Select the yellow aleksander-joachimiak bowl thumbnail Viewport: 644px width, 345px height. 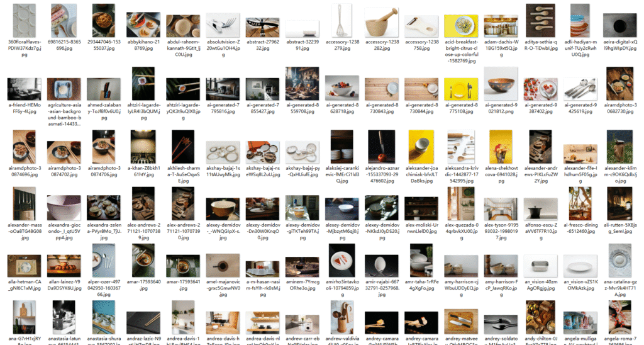click(x=421, y=147)
